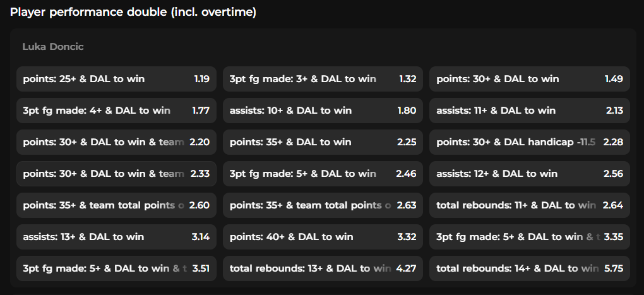Screen dimensions: 644x295
Task: Select 3pt fg made 5+ at 2.46 odds
Action: pos(323,174)
